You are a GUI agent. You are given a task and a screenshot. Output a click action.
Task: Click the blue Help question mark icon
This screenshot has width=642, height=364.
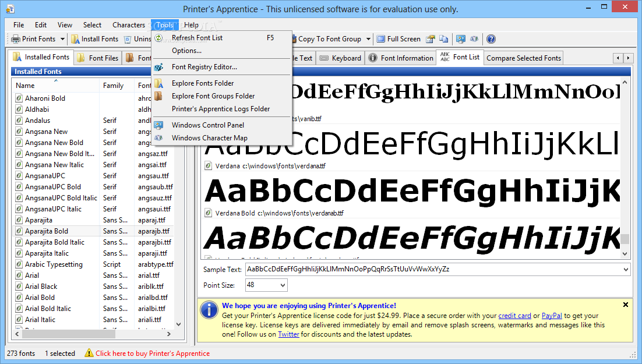pos(491,39)
